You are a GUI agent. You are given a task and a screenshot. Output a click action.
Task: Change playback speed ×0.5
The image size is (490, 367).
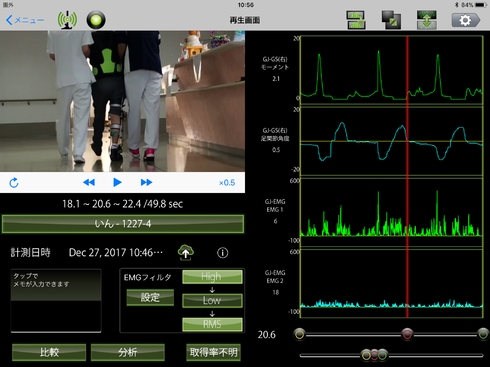tap(227, 183)
